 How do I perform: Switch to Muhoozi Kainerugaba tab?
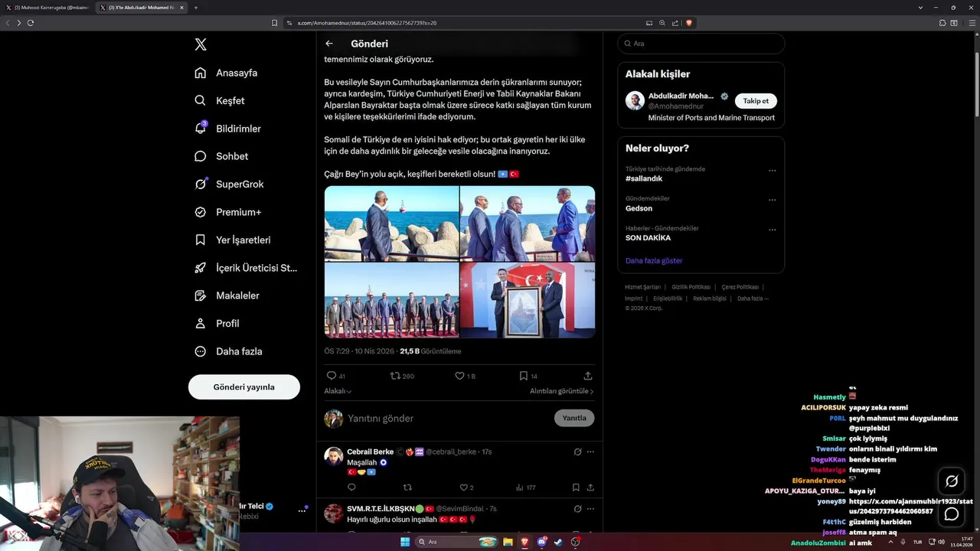pyautogui.click(x=47, y=8)
